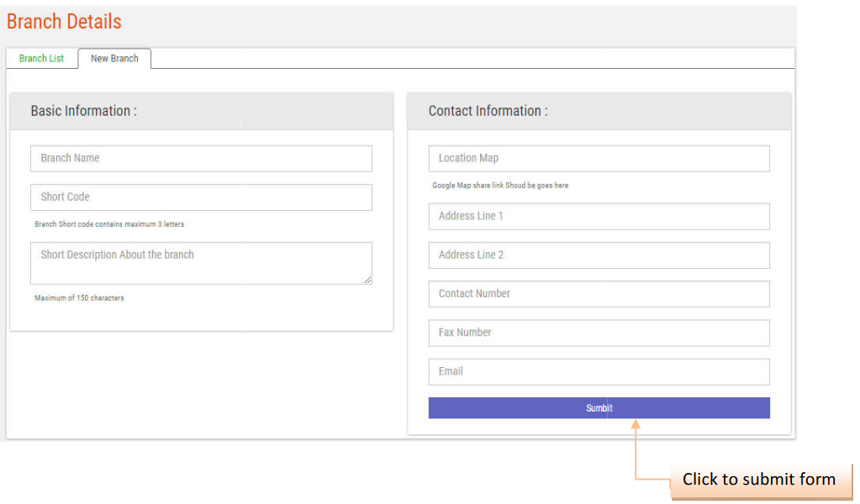Focus the Short Code text box
This screenshot has height=504, width=860.
[x=201, y=197]
